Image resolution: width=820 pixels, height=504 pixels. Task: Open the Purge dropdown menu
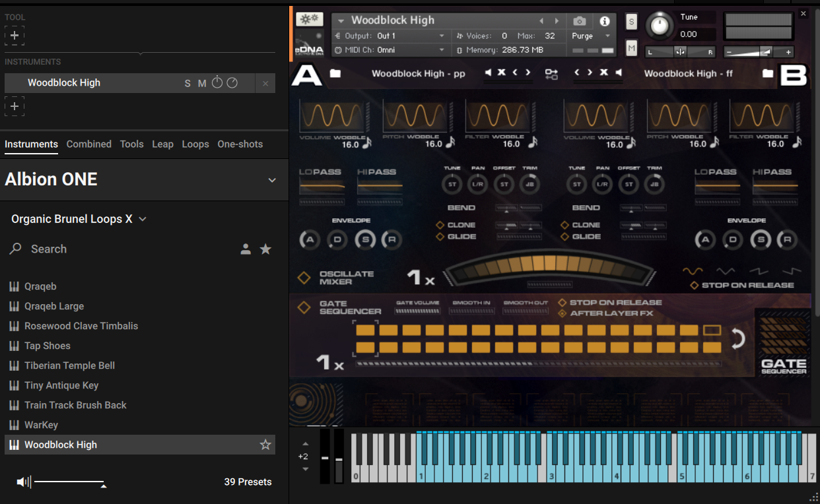pyautogui.click(x=592, y=36)
